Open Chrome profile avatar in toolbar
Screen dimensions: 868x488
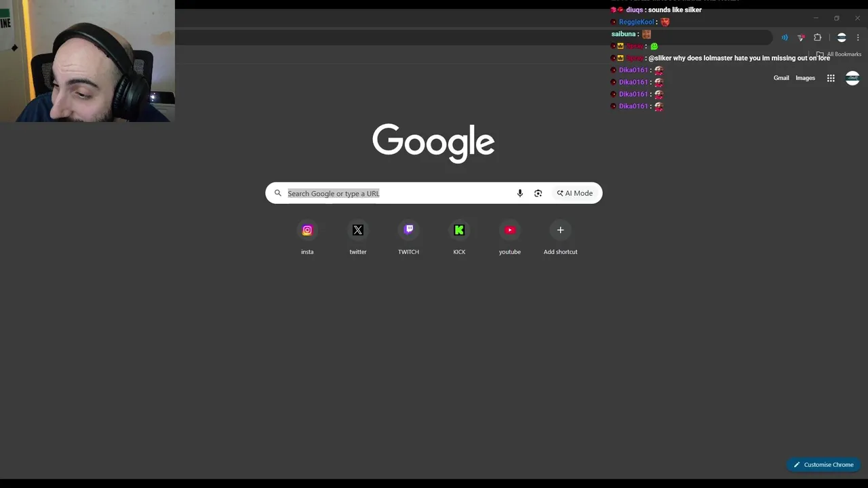pyautogui.click(x=842, y=37)
